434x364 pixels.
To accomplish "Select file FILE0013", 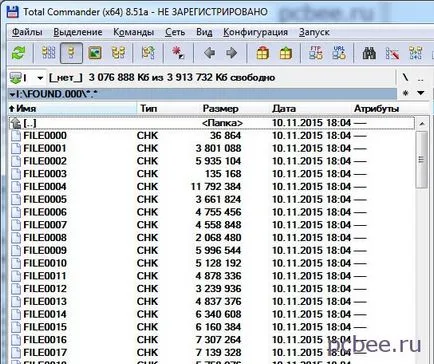I will 212,301.
